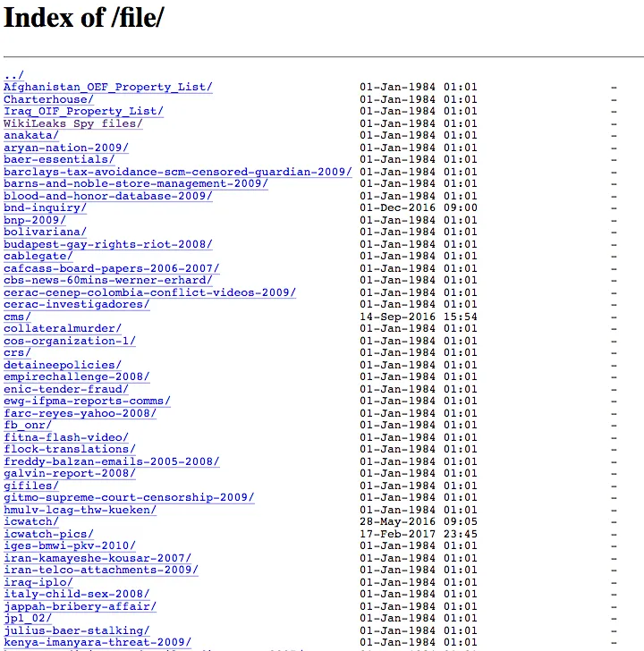Open iran-telco-attachments-2009/ directory
This screenshot has width=644, height=651.
tap(101, 569)
